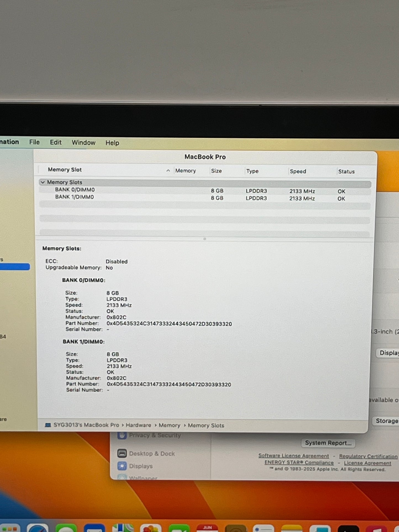399x532 pixels.
Task: Click the computer icon in path bar
Action: pyautogui.click(x=48, y=425)
